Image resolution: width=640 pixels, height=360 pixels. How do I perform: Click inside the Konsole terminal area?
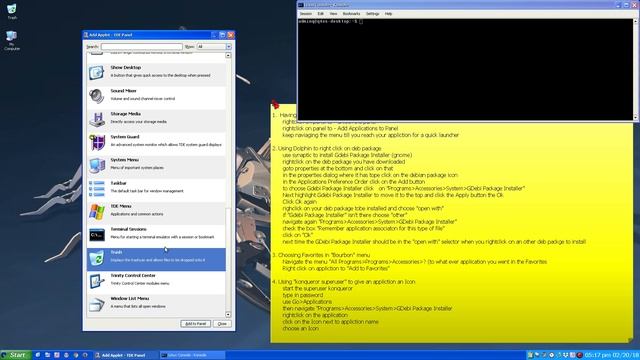click(465, 69)
